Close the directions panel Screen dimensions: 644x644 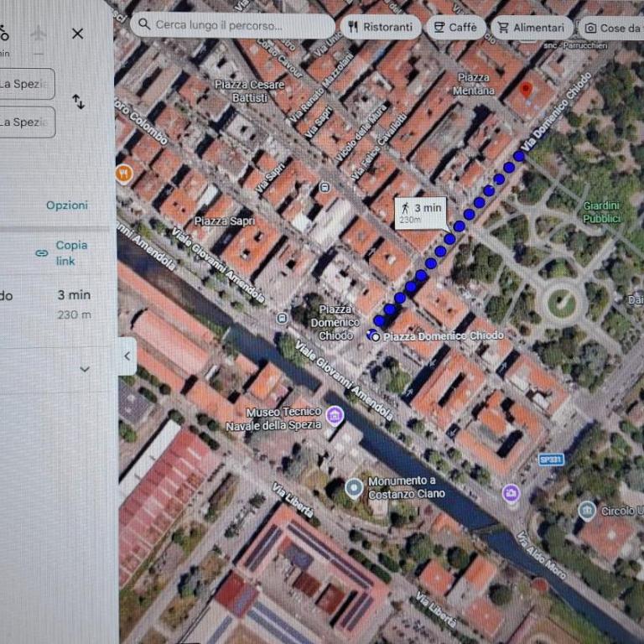pyautogui.click(x=78, y=34)
